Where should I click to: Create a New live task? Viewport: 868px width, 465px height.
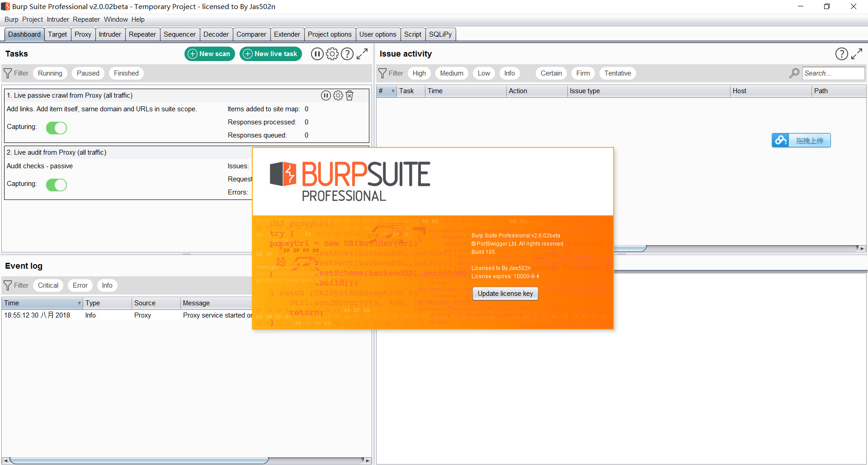click(271, 54)
